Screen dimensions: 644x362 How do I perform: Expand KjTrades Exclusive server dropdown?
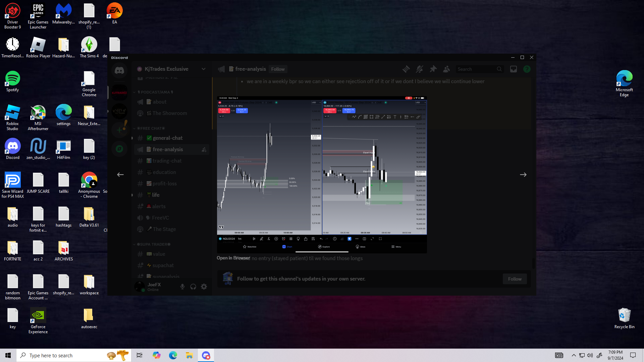coord(203,69)
